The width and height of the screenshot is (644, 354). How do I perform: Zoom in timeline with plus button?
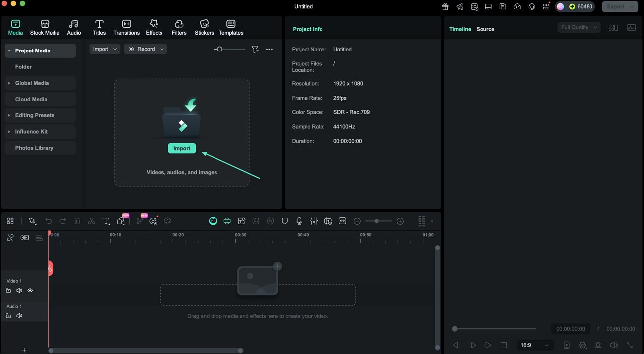[400, 221]
